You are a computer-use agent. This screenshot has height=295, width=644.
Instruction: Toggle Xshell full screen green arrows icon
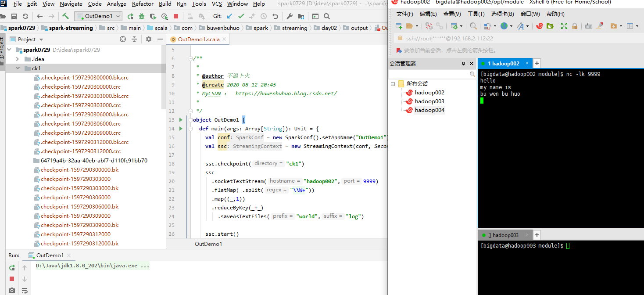[x=564, y=26]
